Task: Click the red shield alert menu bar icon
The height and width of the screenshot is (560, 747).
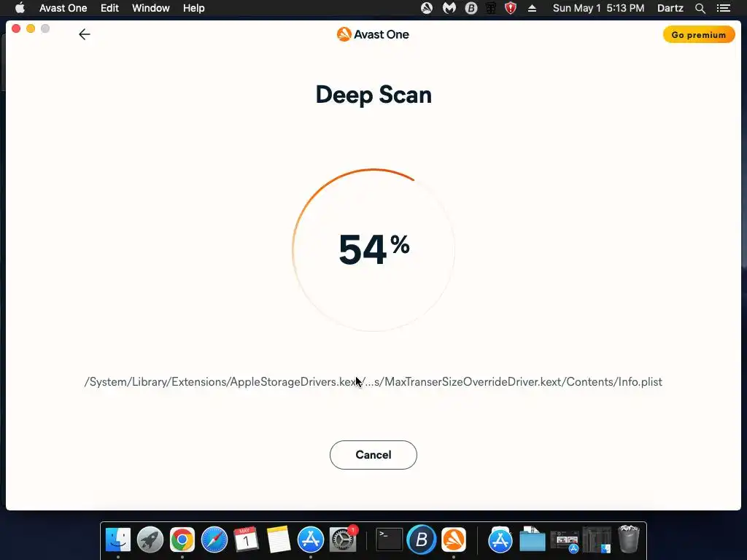Action: coord(510,8)
